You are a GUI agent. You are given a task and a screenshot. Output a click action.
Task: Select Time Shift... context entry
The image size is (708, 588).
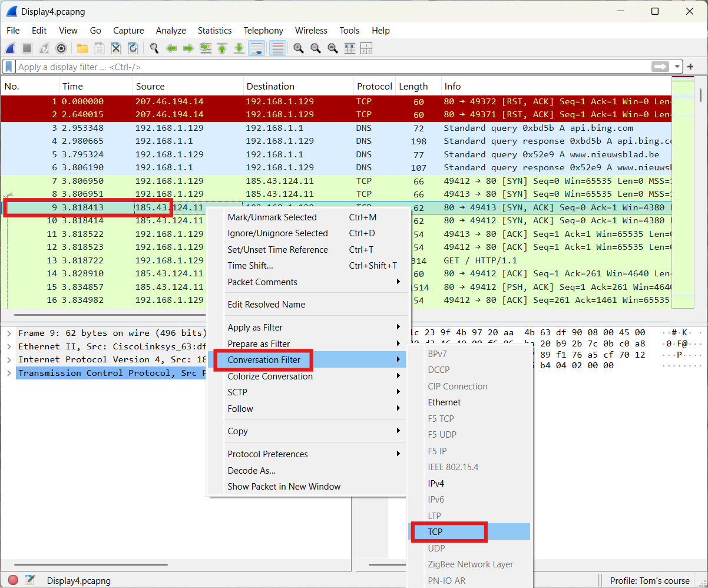click(306, 266)
